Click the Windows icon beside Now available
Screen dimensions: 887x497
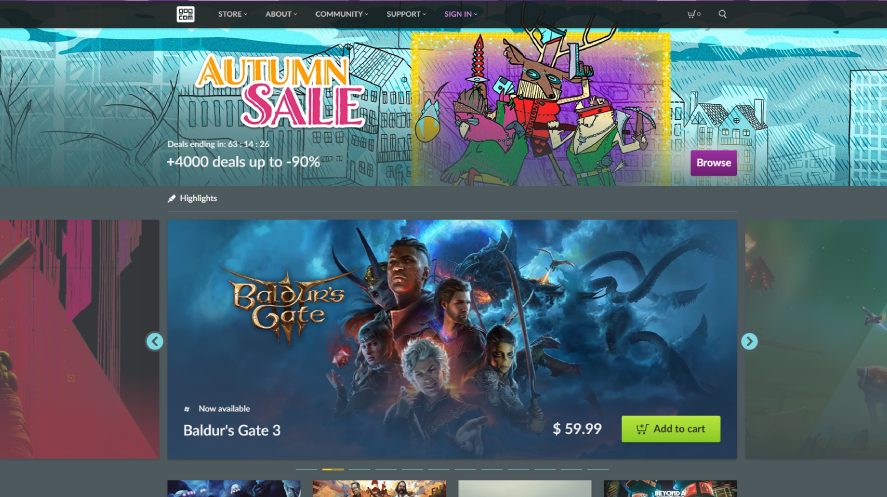click(187, 409)
